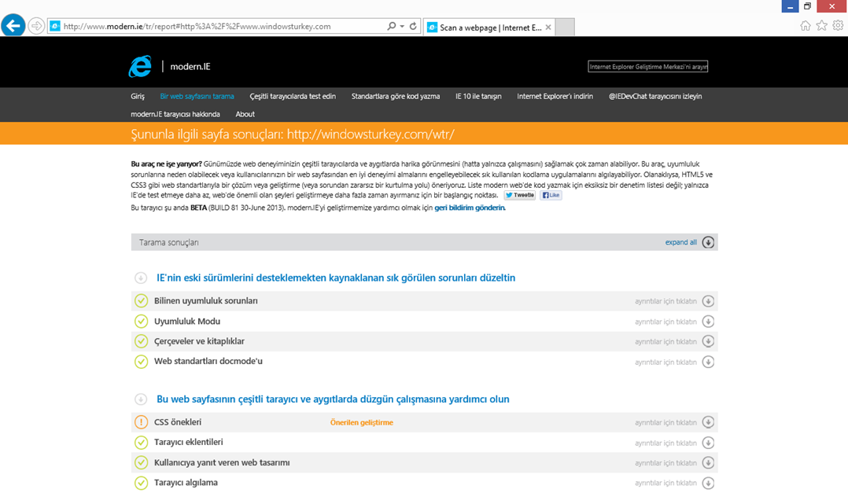This screenshot has width=848, height=504.
Task: Click 'Bu web sayfasının çeşitli tarayıcı' heading
Action: (x=333, y=399)
